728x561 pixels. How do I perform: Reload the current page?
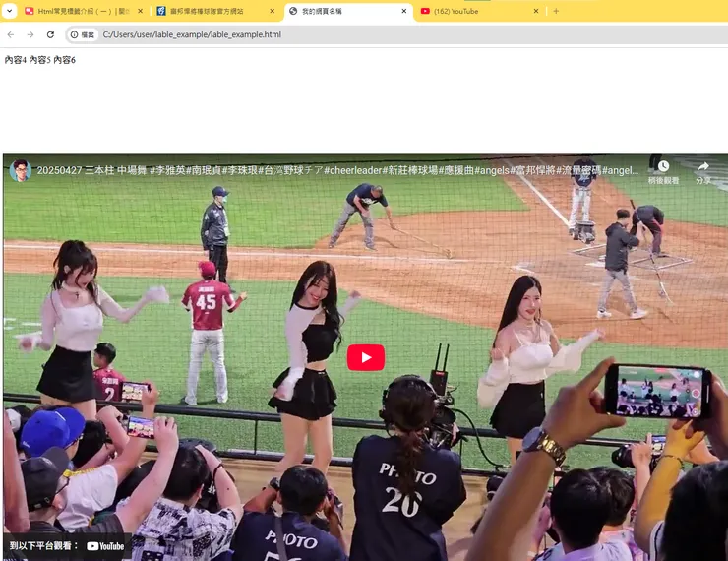(50, 34)
